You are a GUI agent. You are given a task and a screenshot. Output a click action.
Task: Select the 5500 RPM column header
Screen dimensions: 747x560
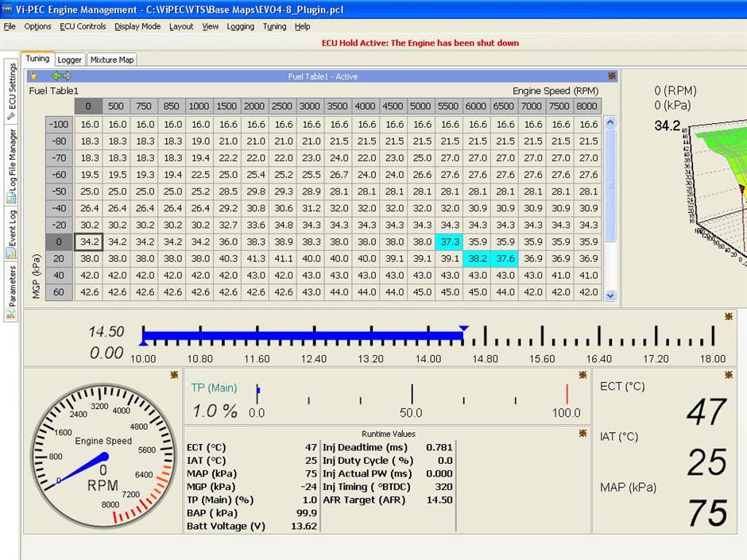point(449,106)
